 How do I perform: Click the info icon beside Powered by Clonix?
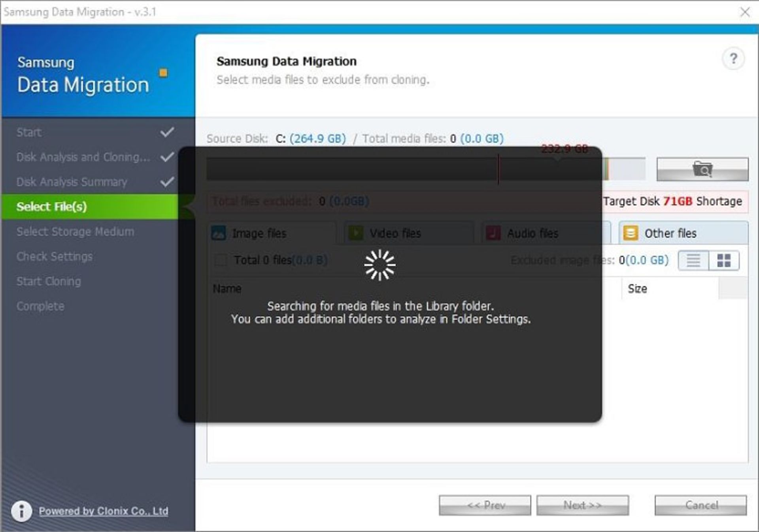coord(21,511)
